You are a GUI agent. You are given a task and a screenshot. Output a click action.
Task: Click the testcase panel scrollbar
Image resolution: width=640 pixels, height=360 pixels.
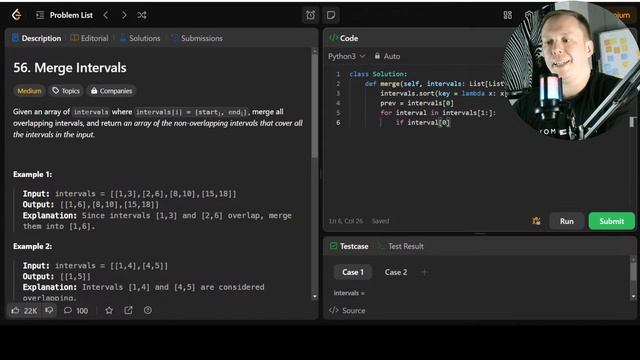click(633, 271)
